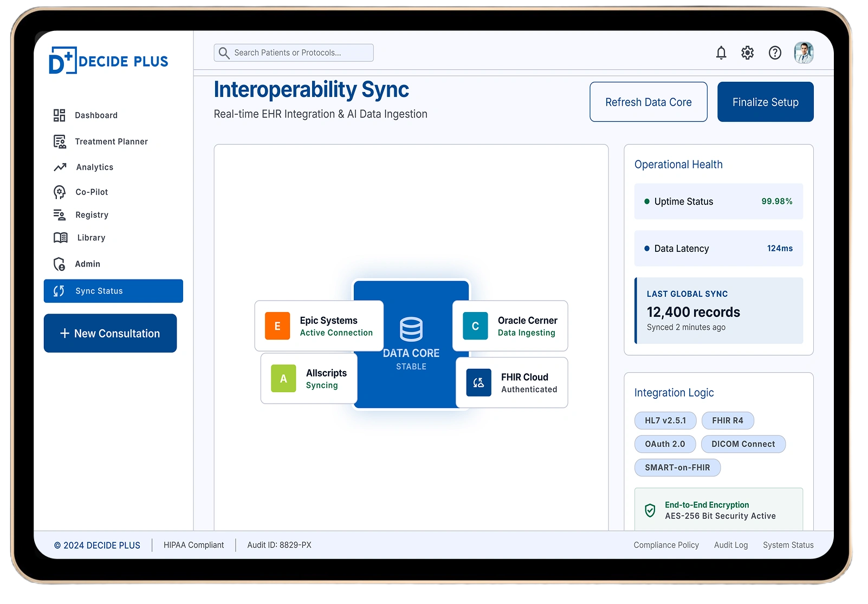Viewport: 868px width, 604px height.
Task: Click the encryption shield check icon
Action: coord(650,510)
